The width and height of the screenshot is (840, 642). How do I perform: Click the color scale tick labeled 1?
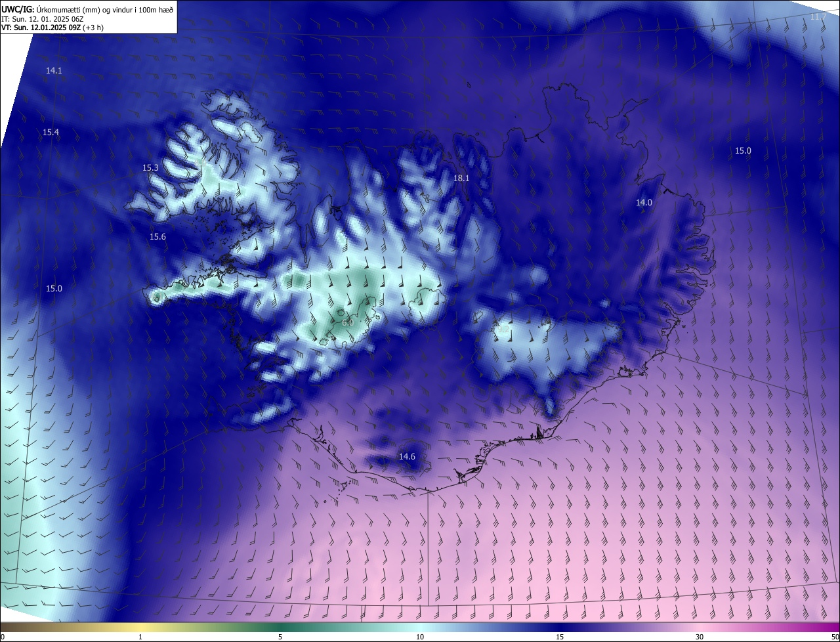click(140, 637)
